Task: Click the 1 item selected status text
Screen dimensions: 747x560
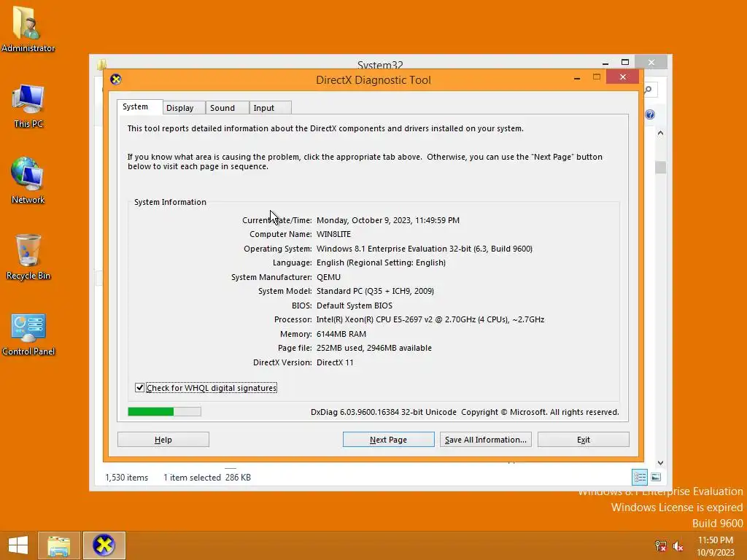Action: 192,477
